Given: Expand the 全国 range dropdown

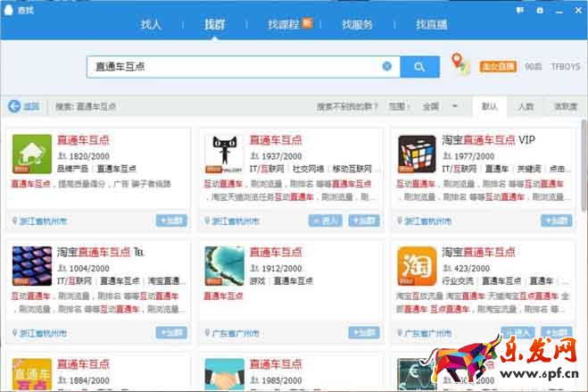Looking at the screenshot, I should pos(441,106).
